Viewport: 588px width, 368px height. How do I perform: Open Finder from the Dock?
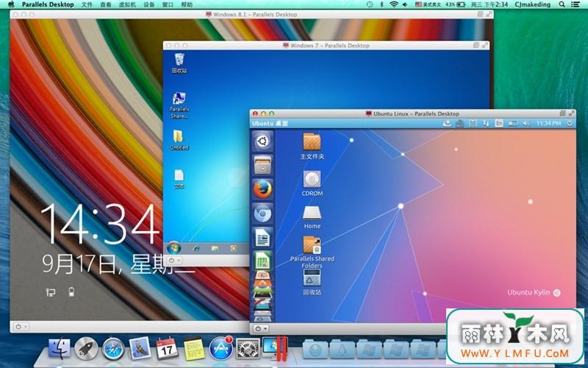coord(59,348)
